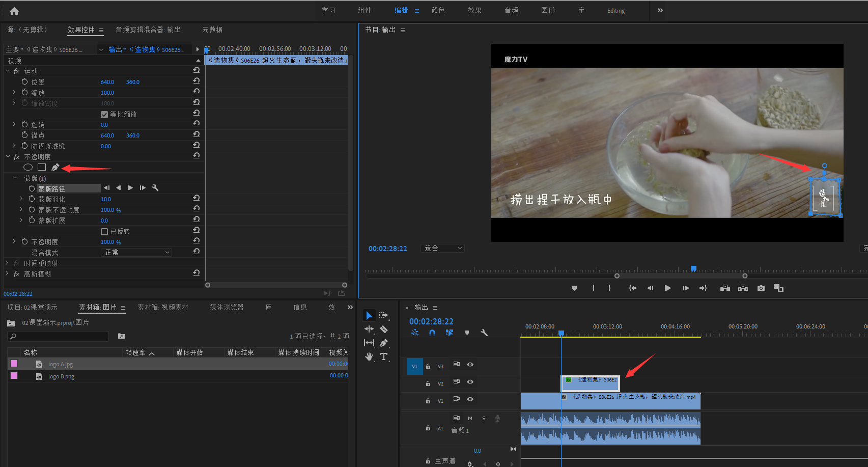The width and height of the screenshot is (868, 467).
Task: Select the Ripple Edit tool
Action: 369,329
